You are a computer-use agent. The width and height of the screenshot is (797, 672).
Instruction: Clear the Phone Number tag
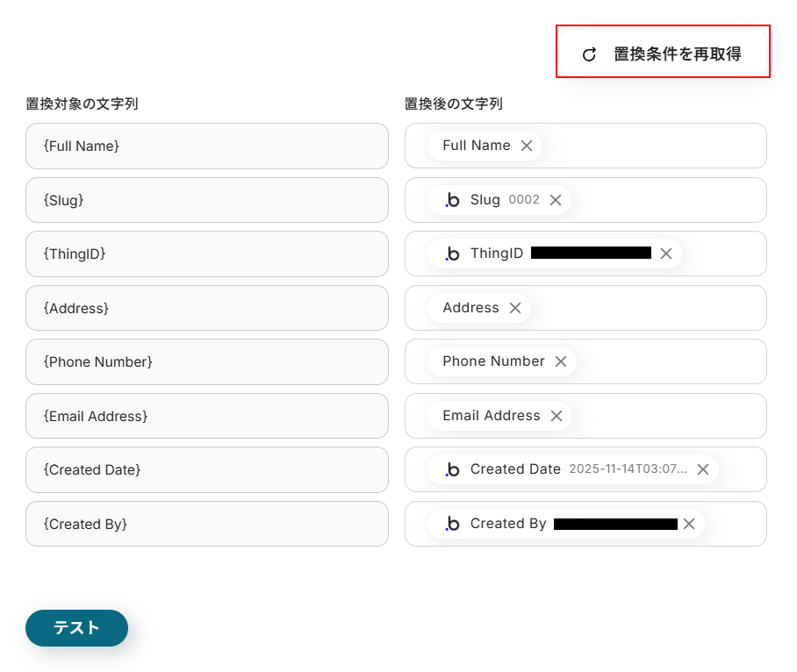point(561,361)
